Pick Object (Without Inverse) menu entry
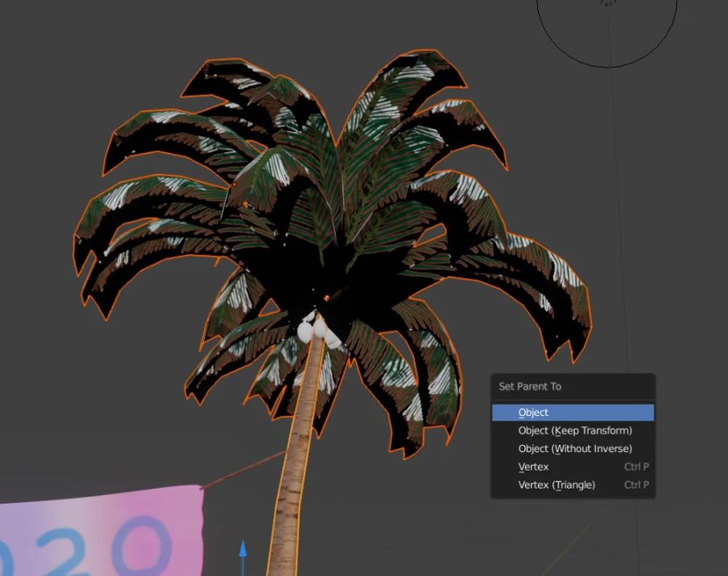Image resolution: width=728 pixels, height=576 pixels. [x=574, y=448]
